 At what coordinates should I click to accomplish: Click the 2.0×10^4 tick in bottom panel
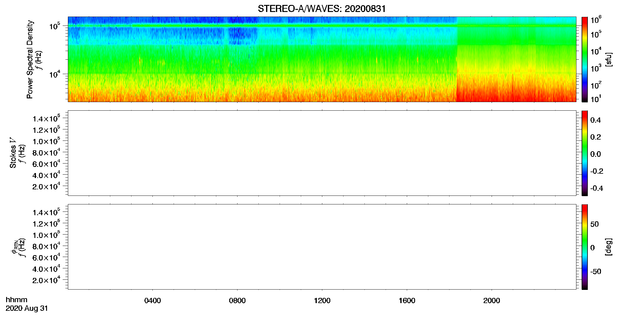(x=46, y=280)
